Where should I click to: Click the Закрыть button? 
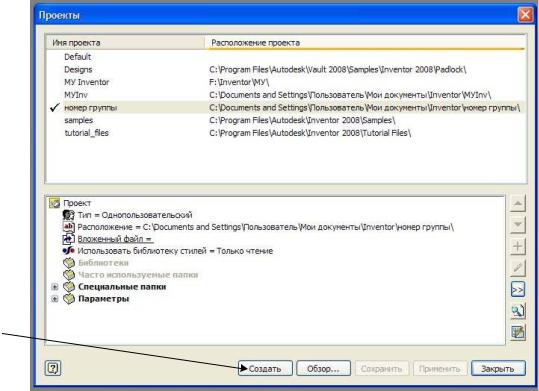(498, 368)
